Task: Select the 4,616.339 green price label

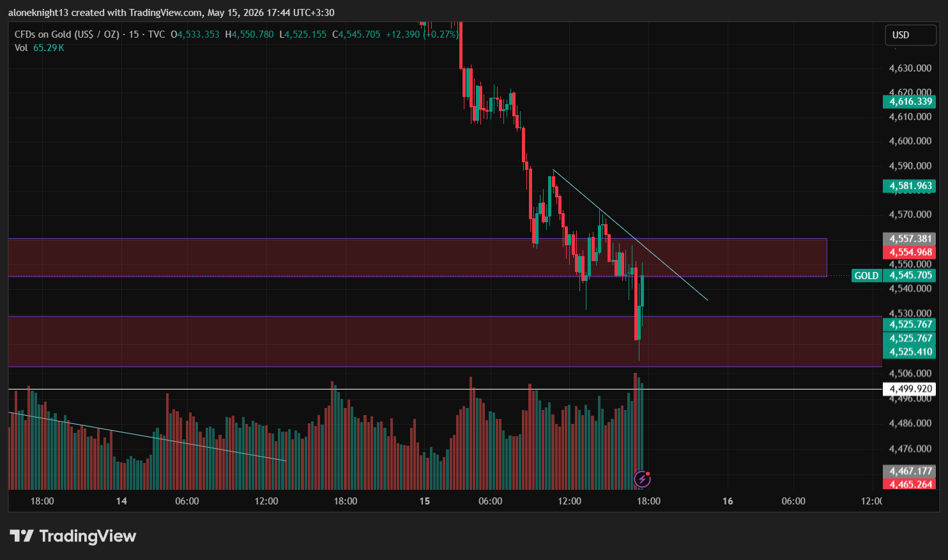Action: coord(909,102)
